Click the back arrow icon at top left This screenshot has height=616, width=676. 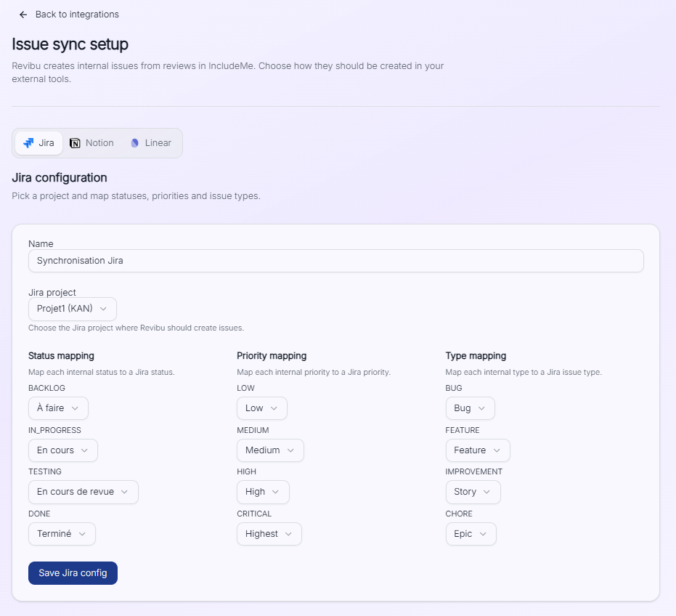coord(22,14)
